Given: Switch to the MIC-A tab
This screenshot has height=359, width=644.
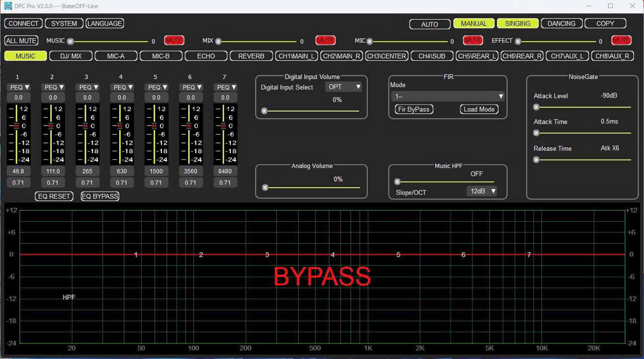Looking at the screenshot, I should point(116,56).
